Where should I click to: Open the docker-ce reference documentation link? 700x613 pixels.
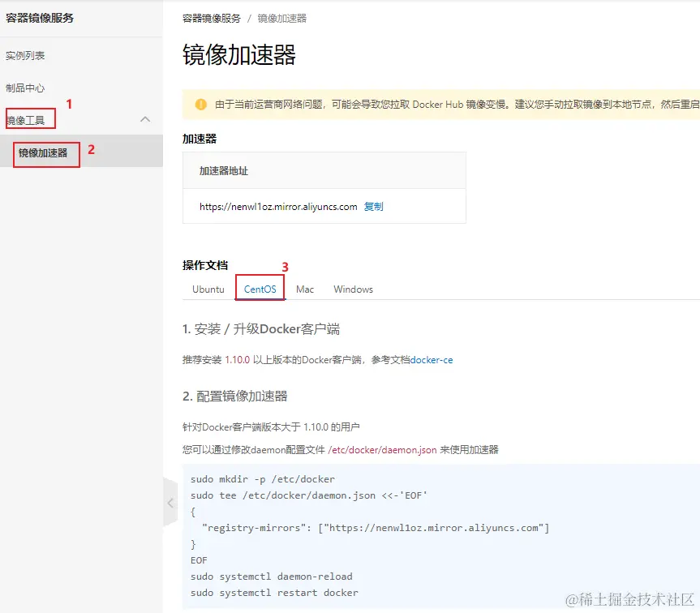click(432, 360)
